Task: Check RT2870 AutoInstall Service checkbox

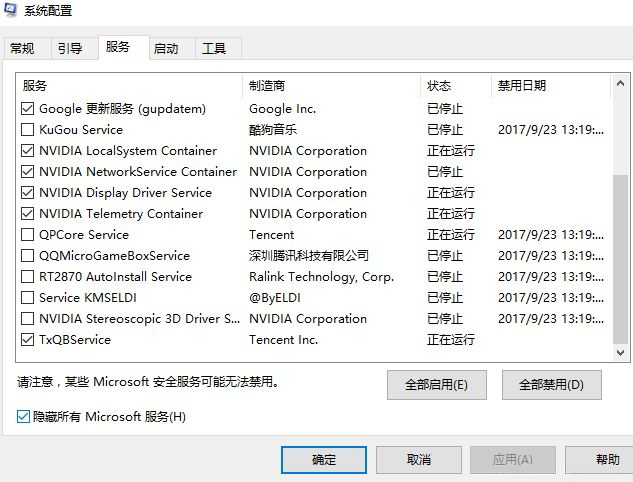Action: tap(27, 277)
